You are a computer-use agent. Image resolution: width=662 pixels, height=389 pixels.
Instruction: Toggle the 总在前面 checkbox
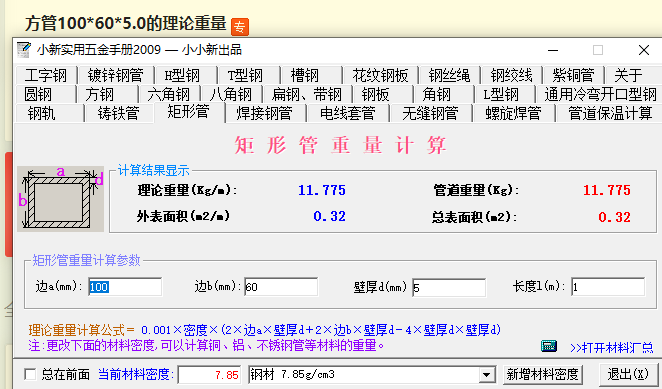click(30, 374)
